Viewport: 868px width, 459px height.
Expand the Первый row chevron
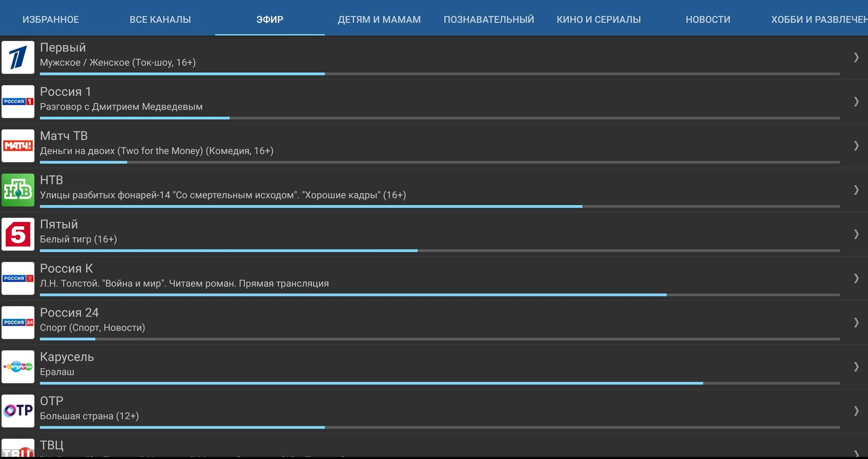click(x=856, y=58)
